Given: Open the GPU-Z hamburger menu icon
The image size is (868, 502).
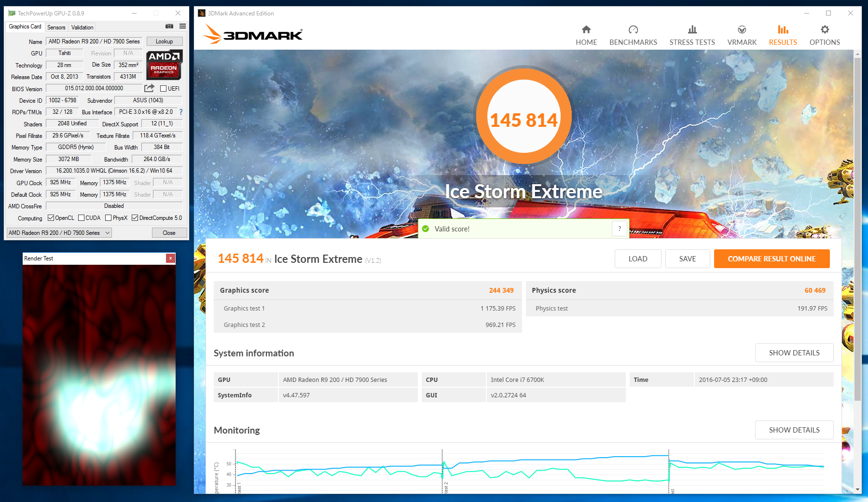Looking at the screenshot, I should [182, 26].
